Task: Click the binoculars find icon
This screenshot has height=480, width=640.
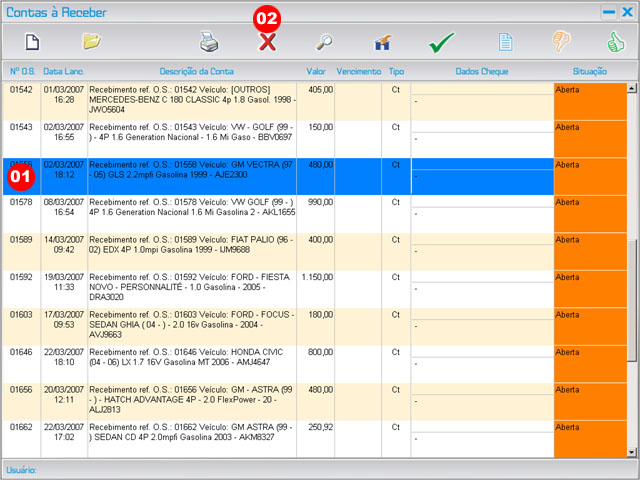Action: [x=382, y=43]
